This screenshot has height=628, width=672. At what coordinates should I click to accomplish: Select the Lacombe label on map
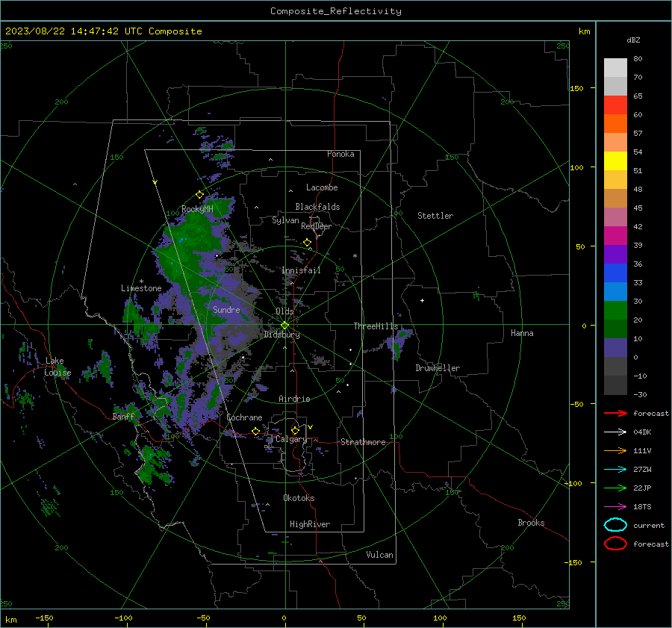coord(322,187)
